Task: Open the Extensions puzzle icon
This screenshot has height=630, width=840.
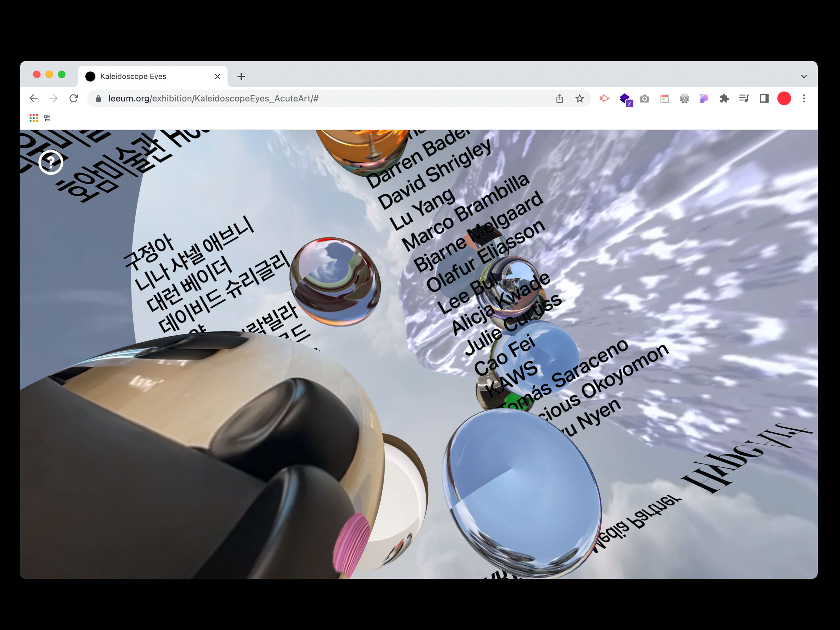Action: pyautogui.click(x=724, y=99)
